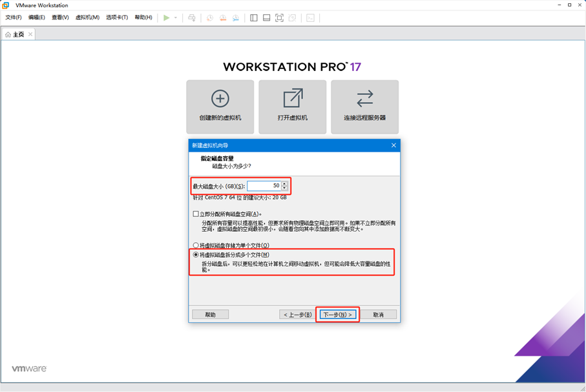
Task: Click the send Ctrl+Alt+Del toolbar icon
Action: pos(192,17)
